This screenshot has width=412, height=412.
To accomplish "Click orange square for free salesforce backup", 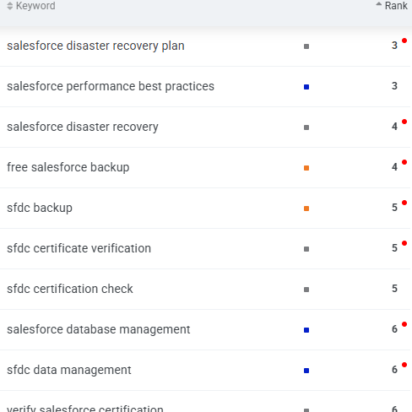I will tap(306, 168).
